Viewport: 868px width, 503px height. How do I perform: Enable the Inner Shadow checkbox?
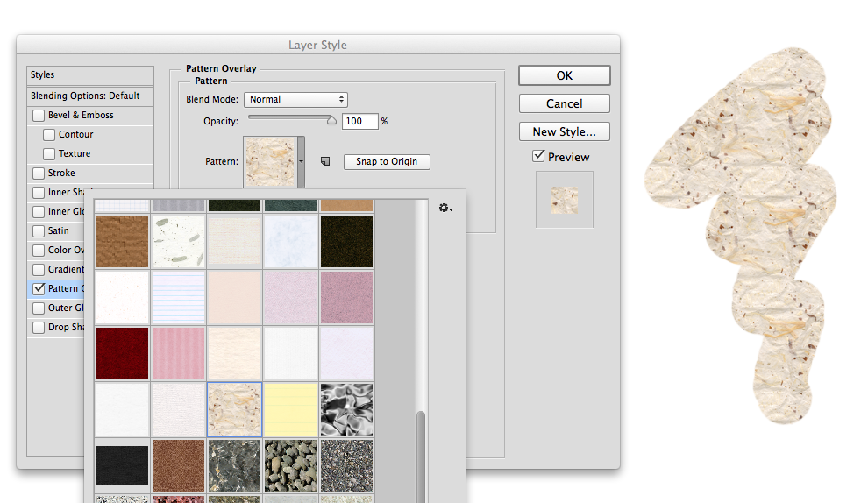39,193
